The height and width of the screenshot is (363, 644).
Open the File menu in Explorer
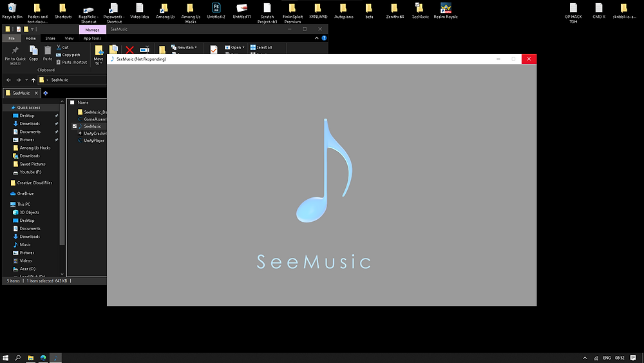pos(12,38)
